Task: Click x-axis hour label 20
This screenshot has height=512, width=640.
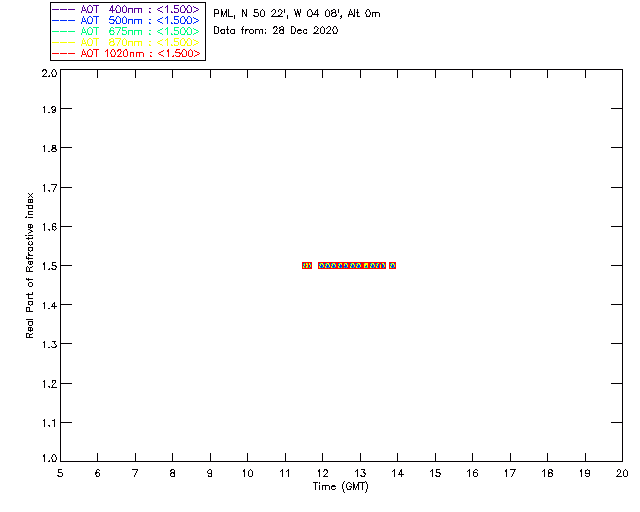Action: pos(622,473)
